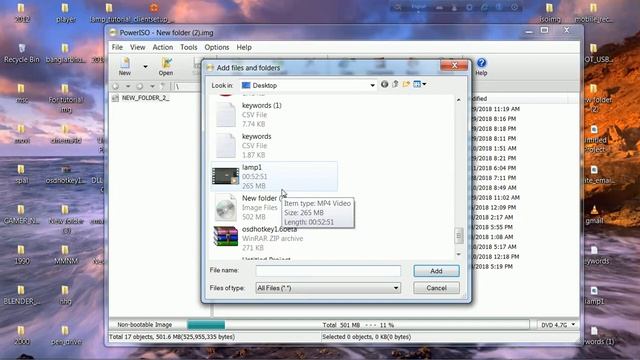Click in the File name field

328,271
